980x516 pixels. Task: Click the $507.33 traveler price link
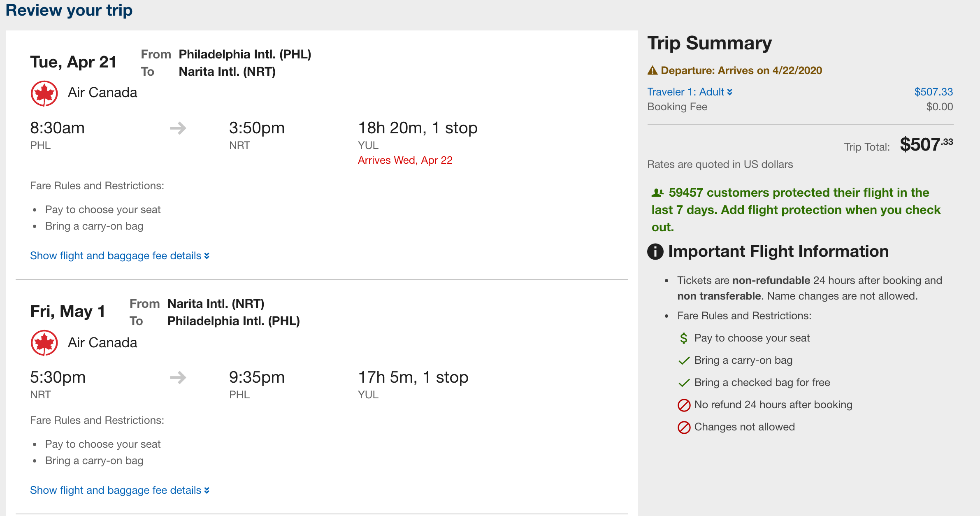tap(933, 92)
